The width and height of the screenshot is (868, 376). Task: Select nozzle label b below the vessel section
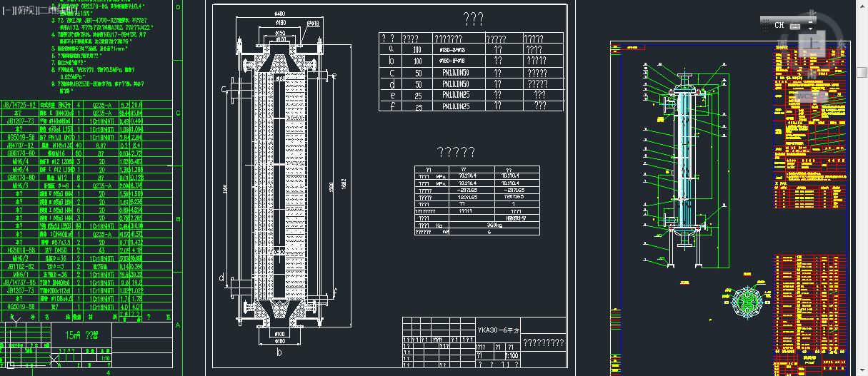coord(279,352)
